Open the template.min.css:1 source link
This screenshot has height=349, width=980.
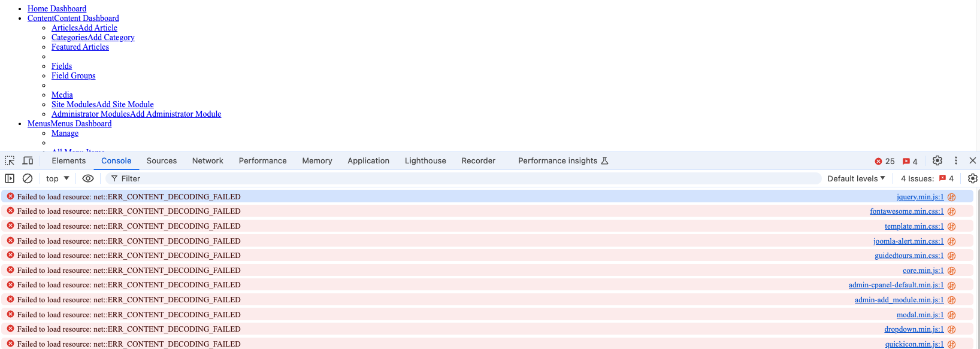point(914,226)
